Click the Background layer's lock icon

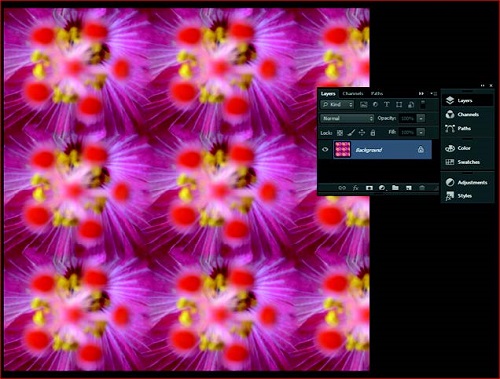point(421,150)
